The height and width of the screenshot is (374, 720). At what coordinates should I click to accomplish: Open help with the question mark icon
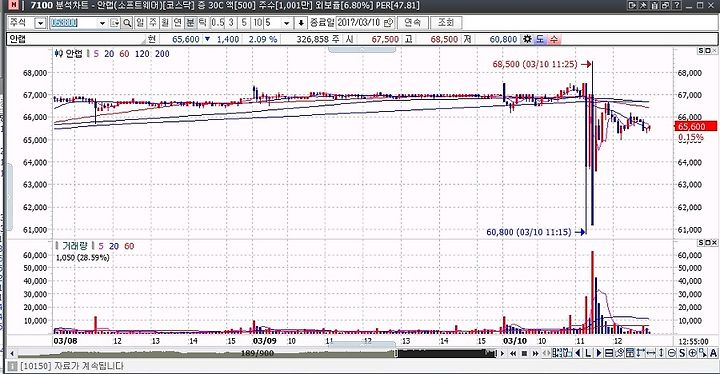(x=676, y=5)
